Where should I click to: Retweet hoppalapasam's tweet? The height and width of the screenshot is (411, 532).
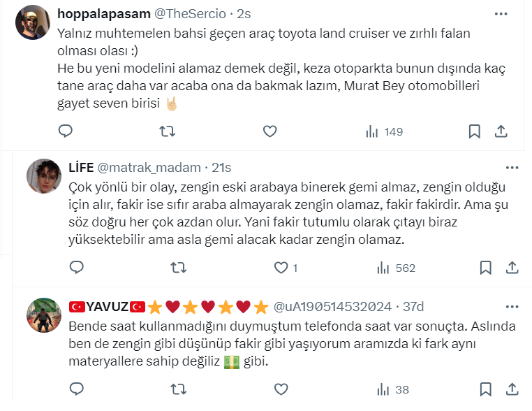168,131
